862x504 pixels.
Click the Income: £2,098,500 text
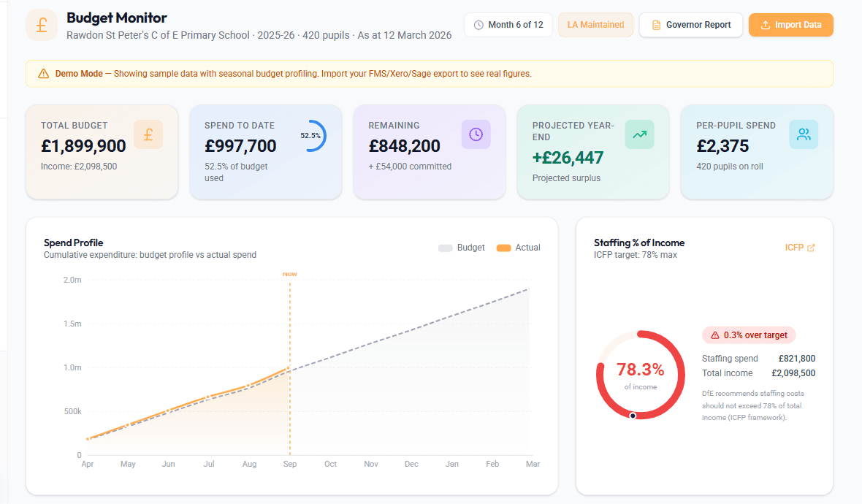(x=79, y=167)
